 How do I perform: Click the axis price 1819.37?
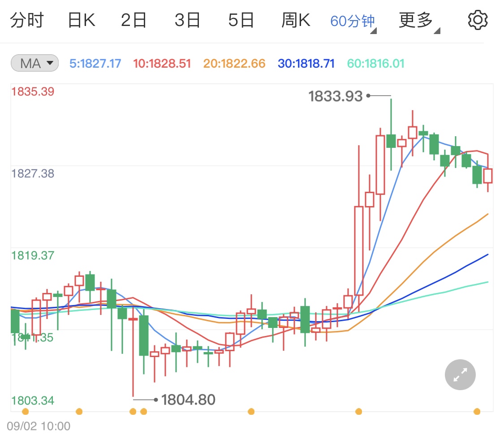pyautogui.click(x=32, y=255)
